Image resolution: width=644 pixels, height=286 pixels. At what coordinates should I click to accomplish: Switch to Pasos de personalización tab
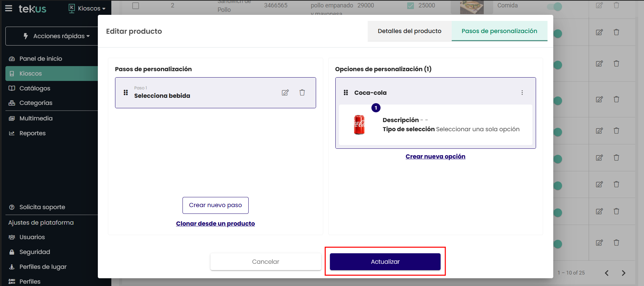499,31
